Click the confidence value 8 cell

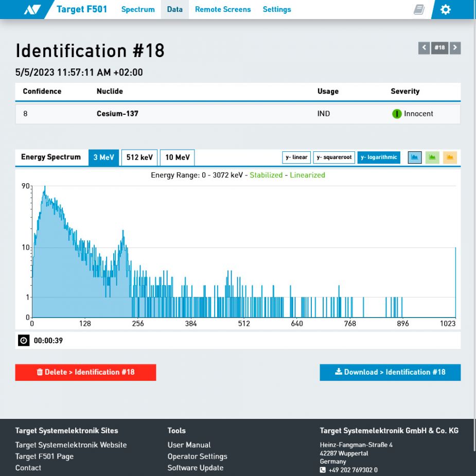(25, 114)
